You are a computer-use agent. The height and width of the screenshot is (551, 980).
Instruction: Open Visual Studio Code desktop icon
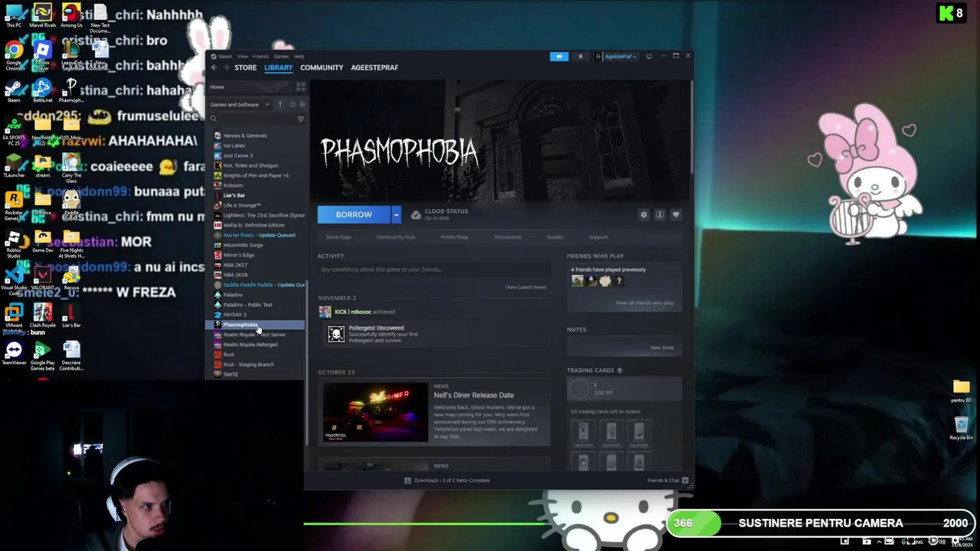pos(14,279)
